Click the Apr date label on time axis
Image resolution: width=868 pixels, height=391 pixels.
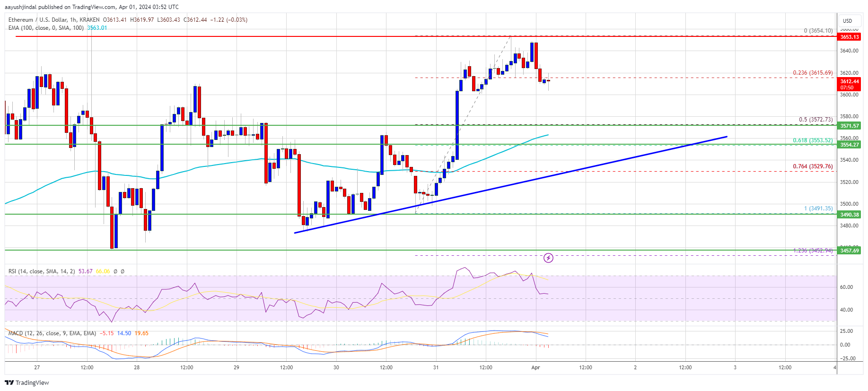click(535, 367)
